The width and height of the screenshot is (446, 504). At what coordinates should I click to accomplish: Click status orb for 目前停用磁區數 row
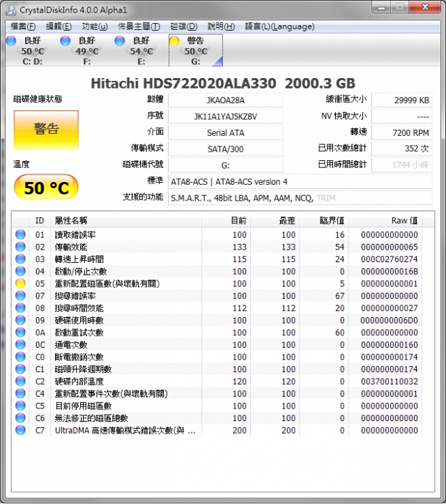tap(20, 405)
